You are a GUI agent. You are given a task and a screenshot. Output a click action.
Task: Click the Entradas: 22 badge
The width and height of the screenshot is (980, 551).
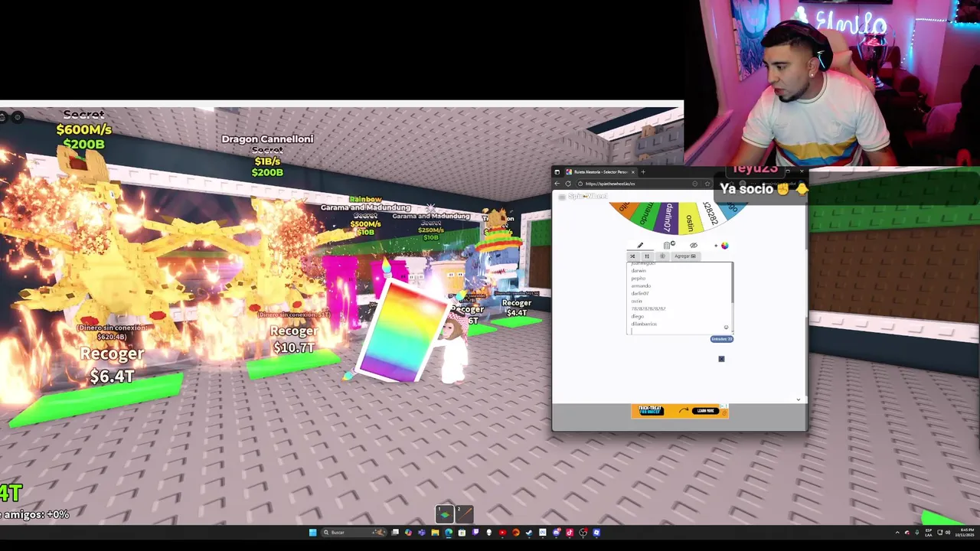[x=721, y=339]
